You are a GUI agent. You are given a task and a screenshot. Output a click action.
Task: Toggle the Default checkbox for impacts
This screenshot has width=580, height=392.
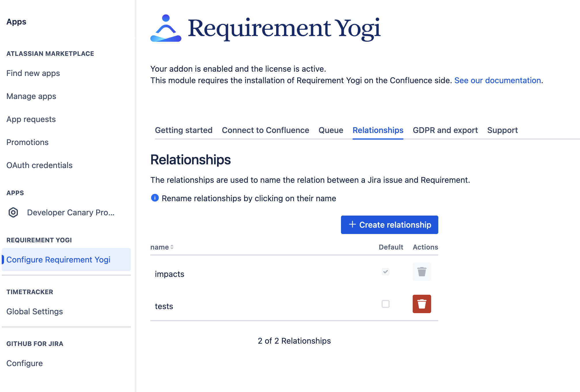point(385,272)
